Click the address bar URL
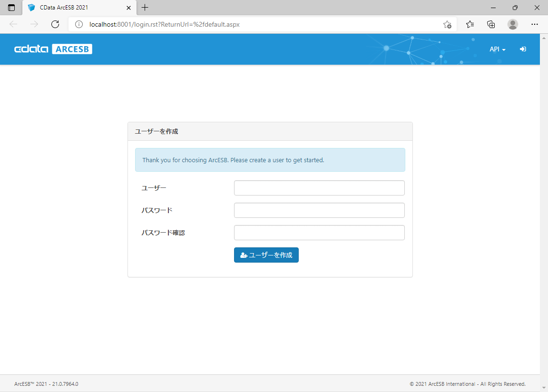This screenshot has height=392, width=548. pyautogui.click(x=164, y=24)
